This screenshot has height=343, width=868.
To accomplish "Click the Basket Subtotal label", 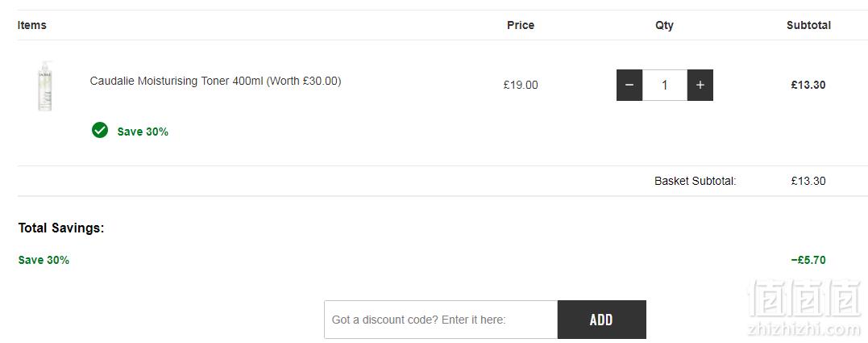I will point(696,181).
